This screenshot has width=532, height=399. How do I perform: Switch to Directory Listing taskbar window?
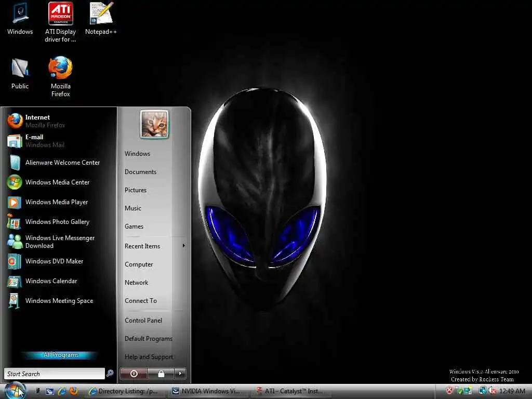tap(124, 391)
